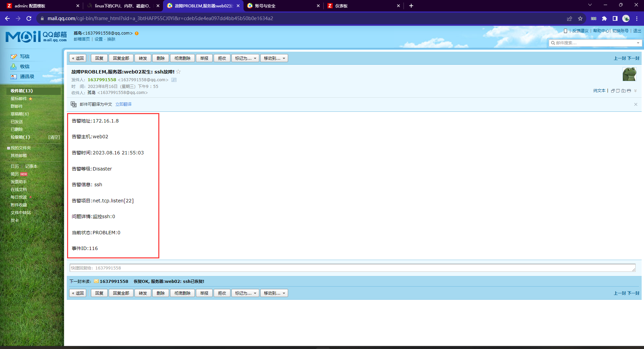Open next unread mail 恢复OK ssh已恢复

[169, 281]
